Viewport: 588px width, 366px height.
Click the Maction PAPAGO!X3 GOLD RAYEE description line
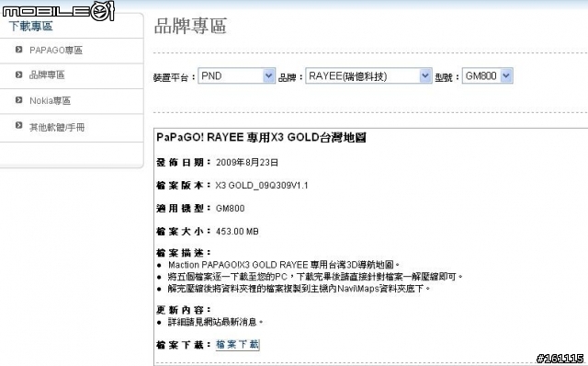(284, 265)
